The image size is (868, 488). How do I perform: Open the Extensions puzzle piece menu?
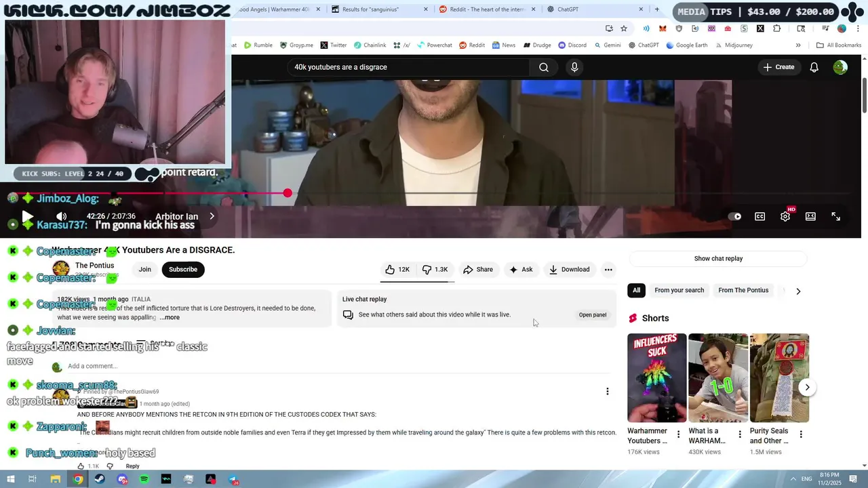pos(777,28)
